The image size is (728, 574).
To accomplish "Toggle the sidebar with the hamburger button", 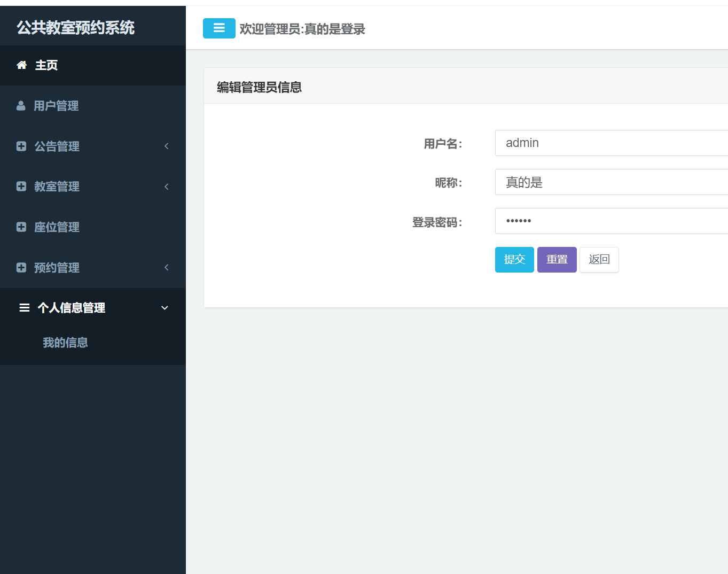I will 219,28.
